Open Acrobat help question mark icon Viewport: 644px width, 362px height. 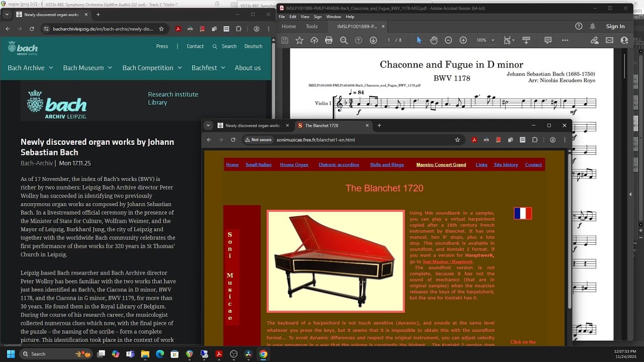click(579, 26)
